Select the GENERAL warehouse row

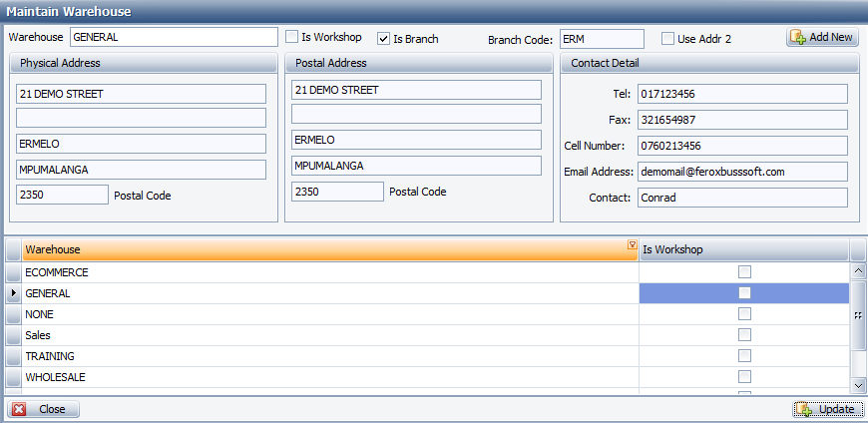(330, 293)
